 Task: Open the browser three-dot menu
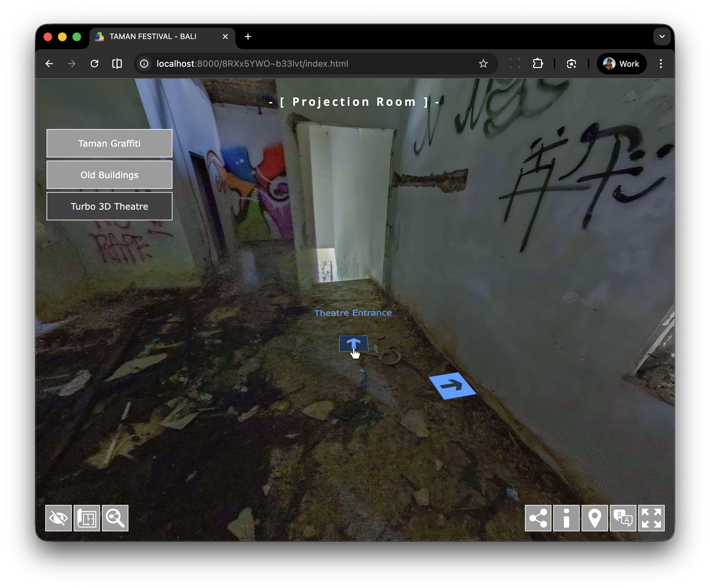(661, 64)
